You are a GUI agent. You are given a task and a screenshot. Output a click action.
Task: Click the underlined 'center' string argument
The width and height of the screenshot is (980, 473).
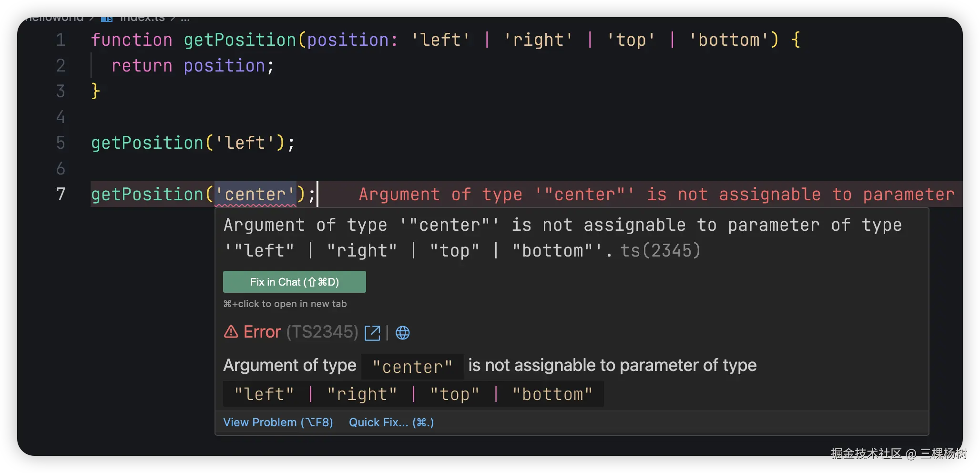pos(255,195)
